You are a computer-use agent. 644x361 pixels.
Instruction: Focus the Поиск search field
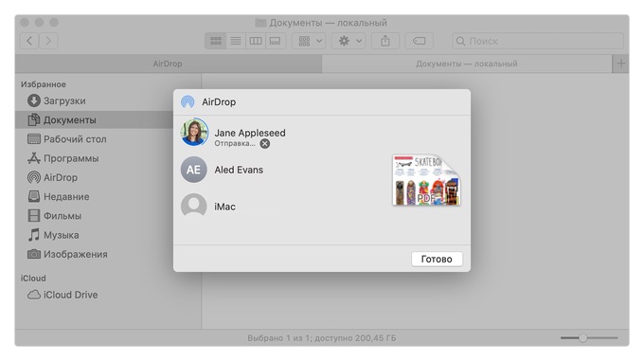tap(538, 41)
